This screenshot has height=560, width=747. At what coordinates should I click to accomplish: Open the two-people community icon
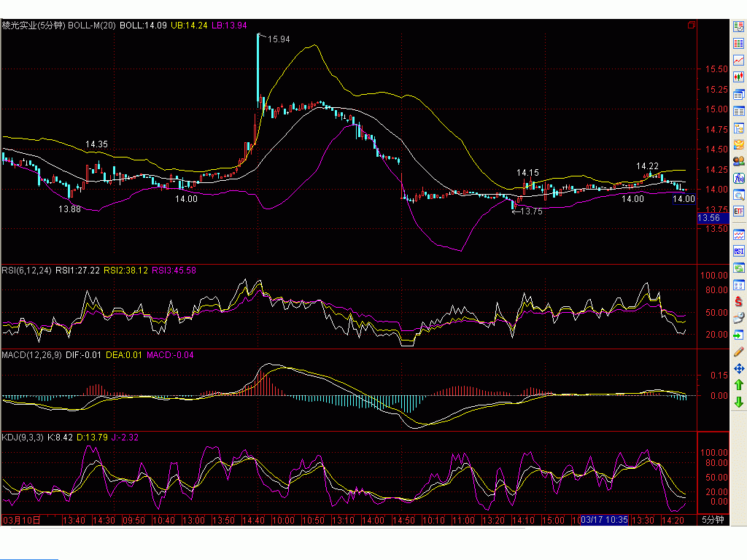(x=738, y=161)
